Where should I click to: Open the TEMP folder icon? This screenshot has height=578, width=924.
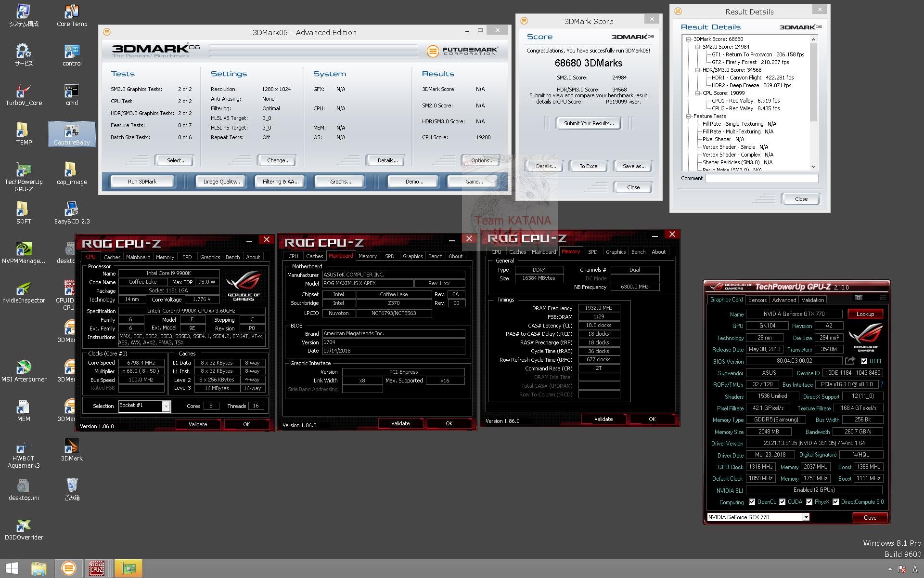[24, 134]
